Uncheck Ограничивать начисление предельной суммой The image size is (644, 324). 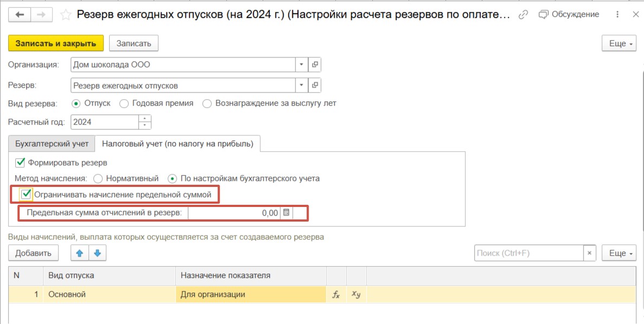point(25,195)
